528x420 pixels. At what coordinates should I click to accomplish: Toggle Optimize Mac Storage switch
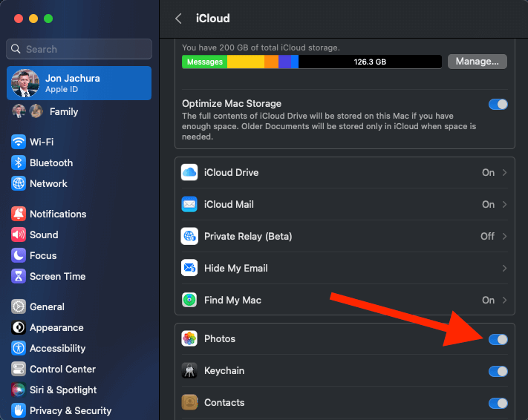(x=498, y=105)
